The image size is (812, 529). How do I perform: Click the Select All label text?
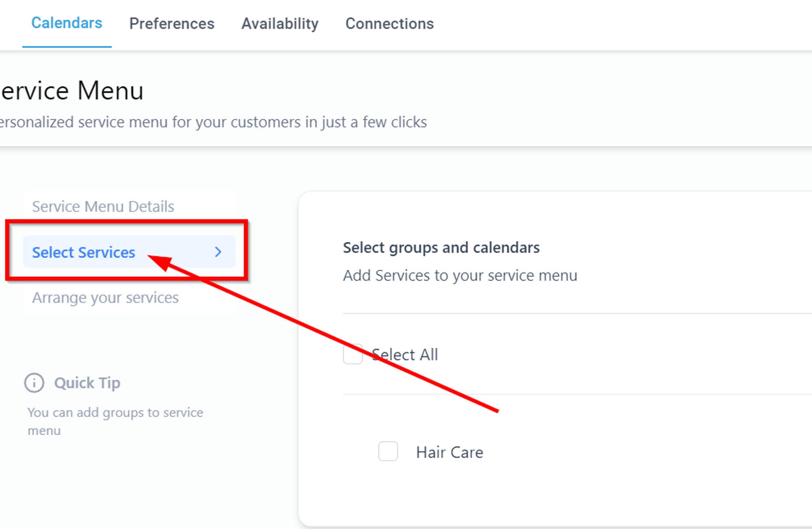click(405, 355)
